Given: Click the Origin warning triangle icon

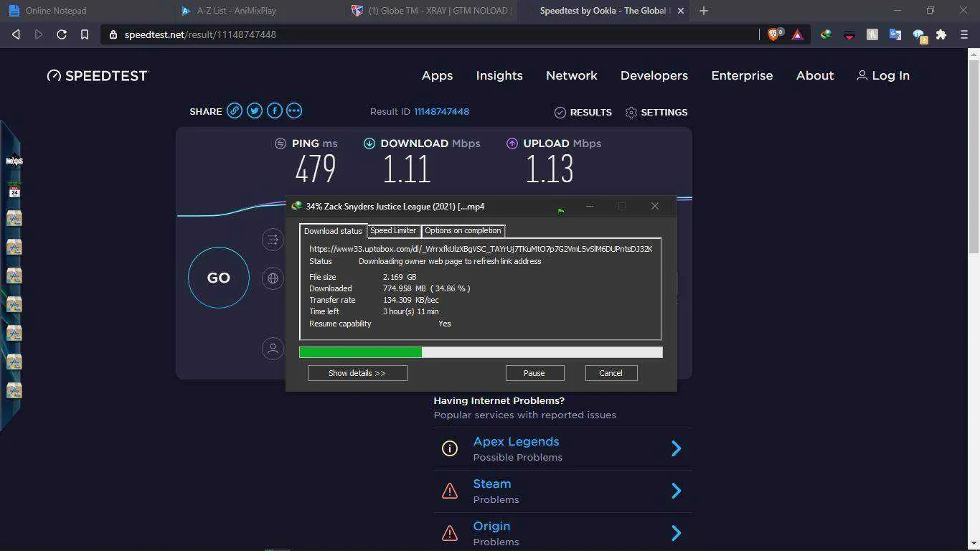Looking at the screenshot, I should pyautogui.click(x=450, y=533).
